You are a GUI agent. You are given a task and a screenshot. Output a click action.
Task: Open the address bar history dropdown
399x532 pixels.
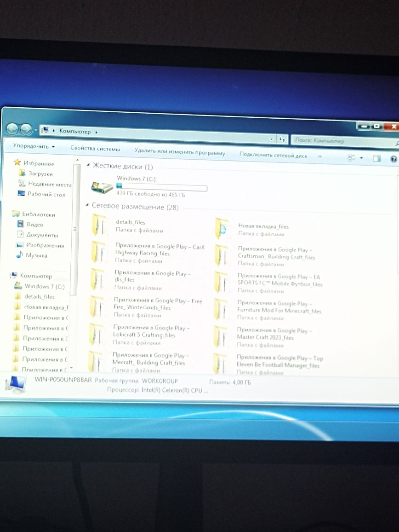pyautogui.click(x=271, y=139)
